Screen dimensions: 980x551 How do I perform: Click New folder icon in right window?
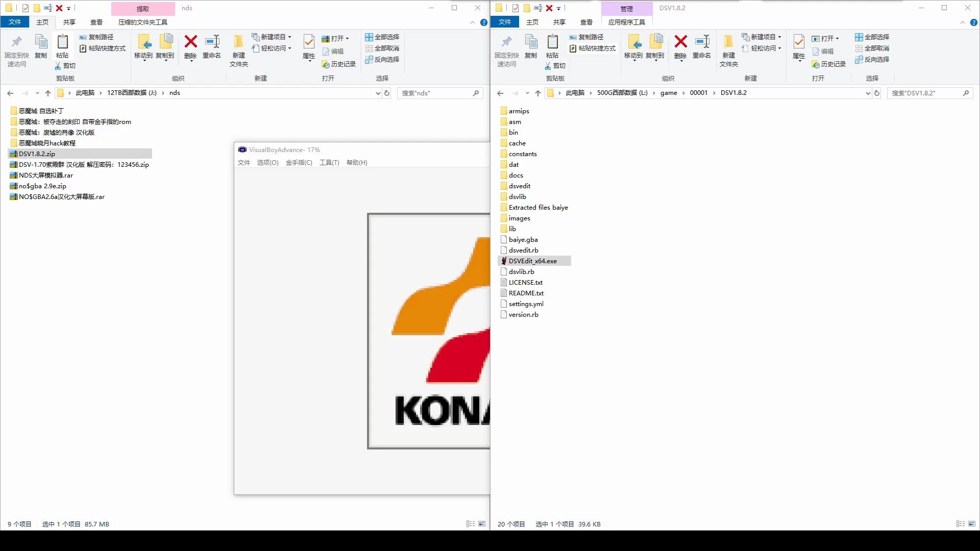click(x=728, y=51)
